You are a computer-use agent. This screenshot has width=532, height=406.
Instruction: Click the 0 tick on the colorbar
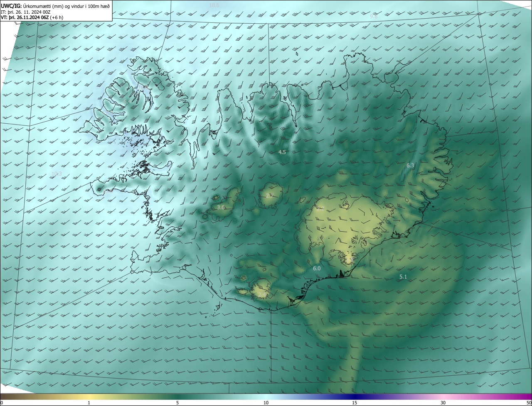click(x=2, y=403)
